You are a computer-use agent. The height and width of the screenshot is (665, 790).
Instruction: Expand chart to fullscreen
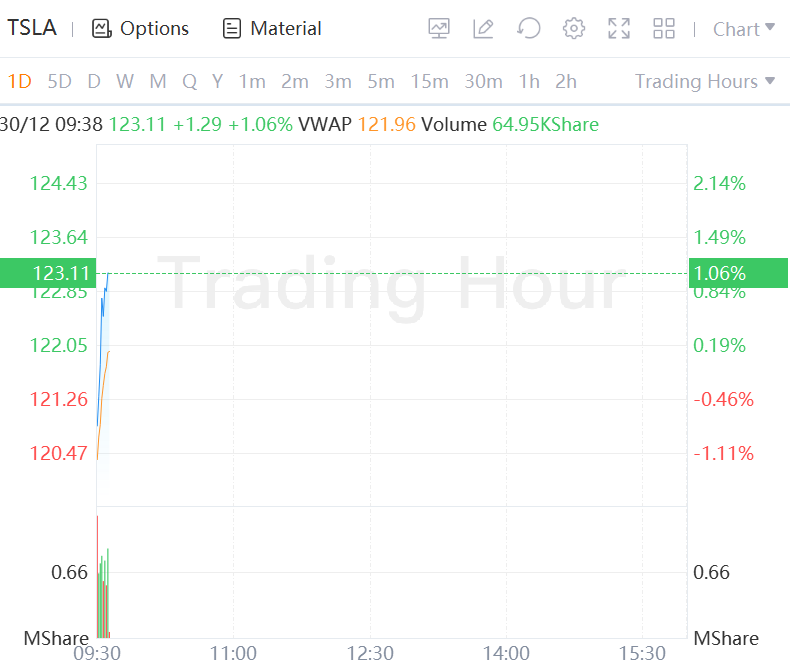[x=619, y=29]
